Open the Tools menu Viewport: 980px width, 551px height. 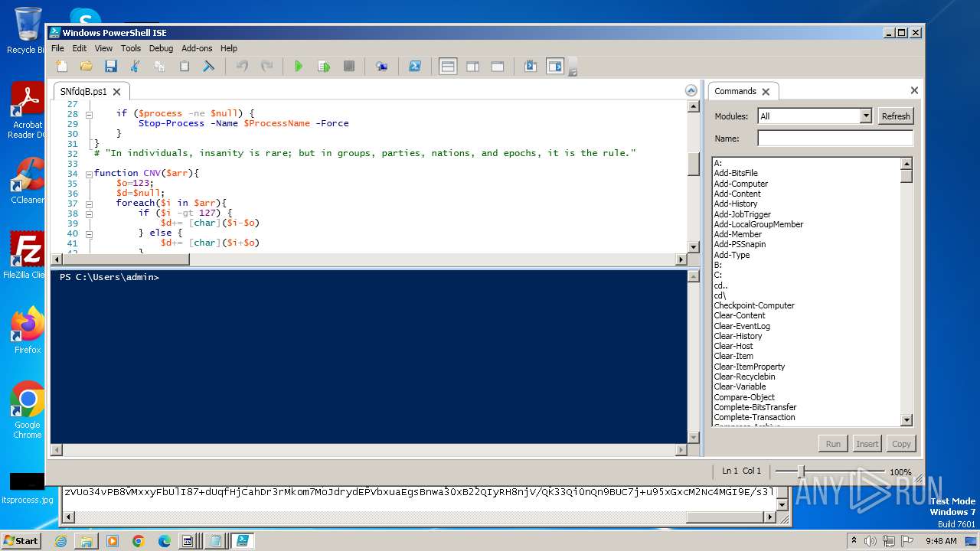[131, 48]
